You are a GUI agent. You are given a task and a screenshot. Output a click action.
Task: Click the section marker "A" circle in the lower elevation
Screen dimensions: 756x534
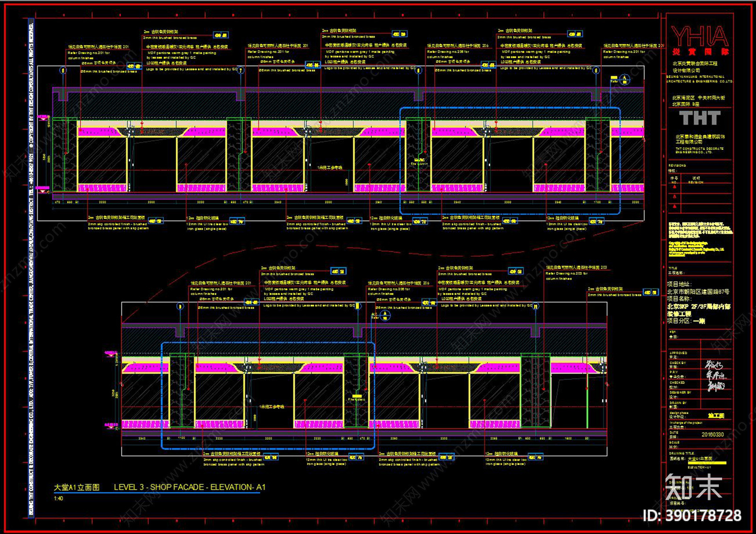click(385, 316)
